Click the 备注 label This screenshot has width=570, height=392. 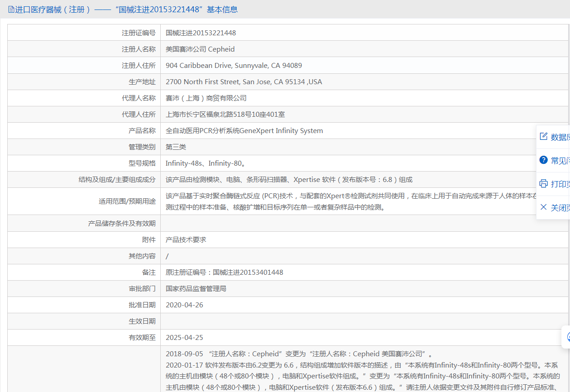point(149,272)
